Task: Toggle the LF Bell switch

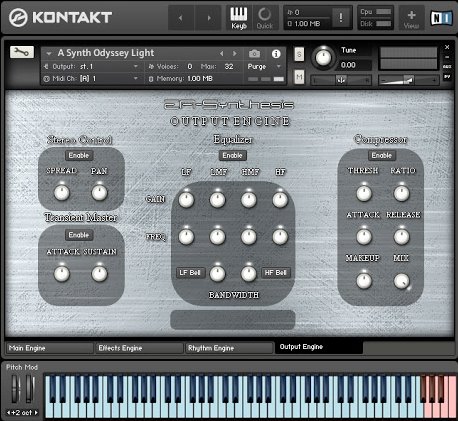Action: coord(190,273)
